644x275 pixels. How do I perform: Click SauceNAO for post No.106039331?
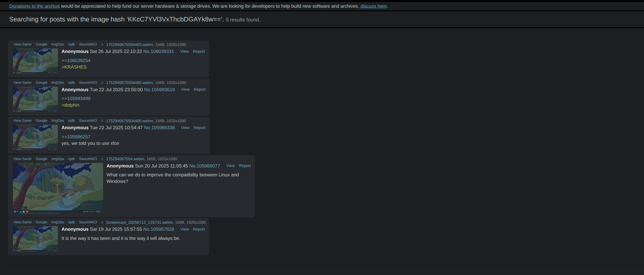[88, 44]
